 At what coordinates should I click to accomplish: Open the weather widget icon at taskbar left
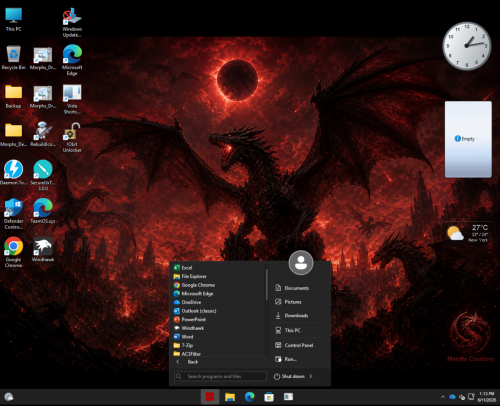tap(9, 397)
